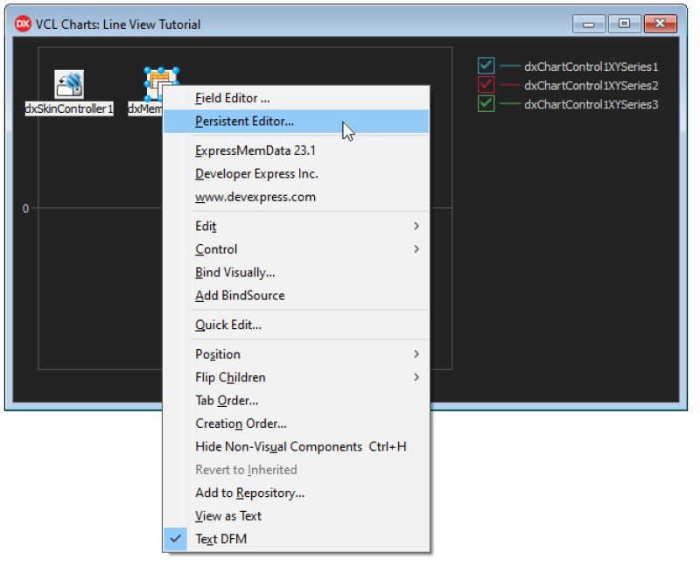The image size is (700, 588).
Task: Choose Hide Non-Visual Components
Action: 296,446
